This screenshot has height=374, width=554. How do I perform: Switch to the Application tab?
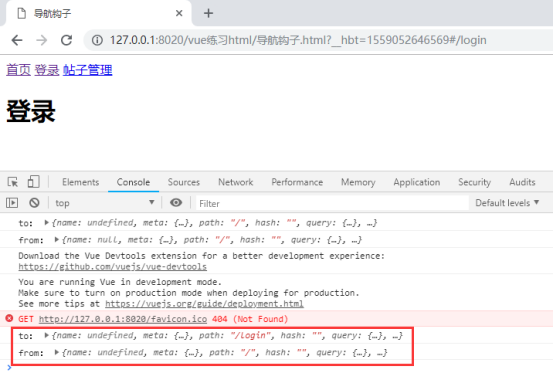(417, 182)
